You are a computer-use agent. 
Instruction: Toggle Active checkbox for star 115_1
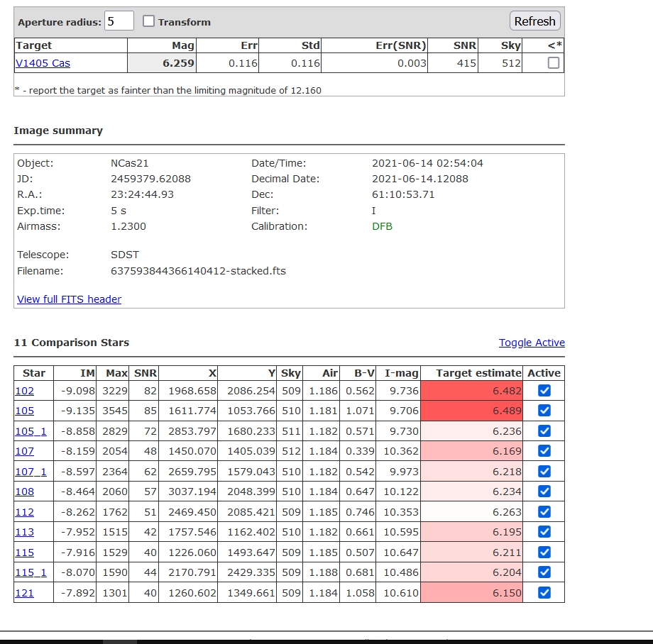click(x=544, y=572)
